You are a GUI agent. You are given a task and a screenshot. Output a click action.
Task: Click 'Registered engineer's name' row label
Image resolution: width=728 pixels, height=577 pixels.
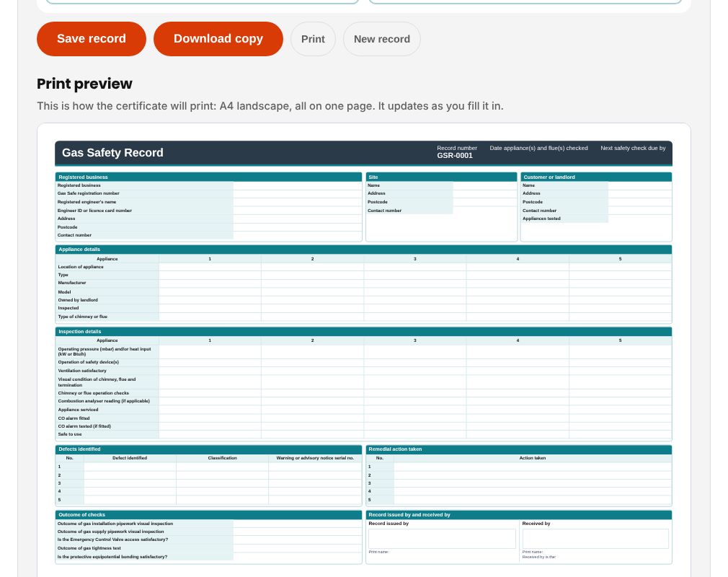click(86, 202)
